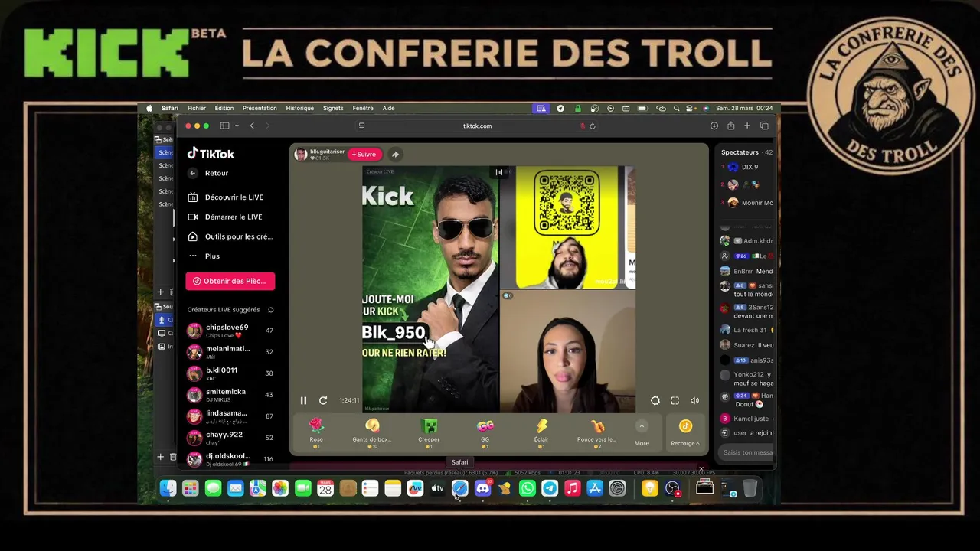Open dj.oldskool suggested live
980x551 pixels.
[230, 459]
